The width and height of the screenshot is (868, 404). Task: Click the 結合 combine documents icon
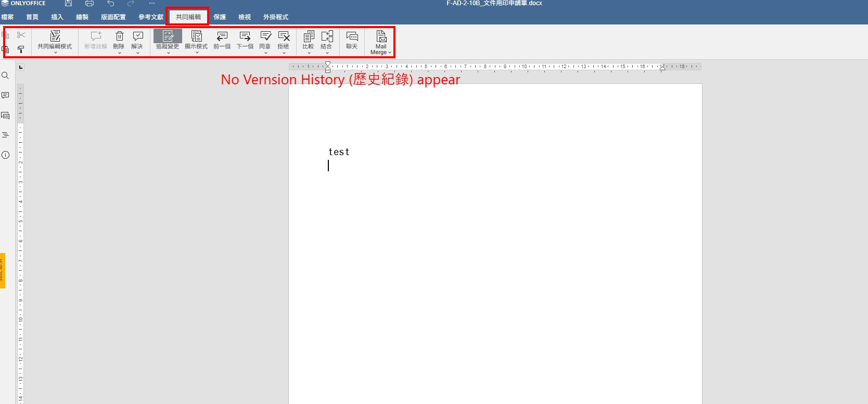pos(327,36)
